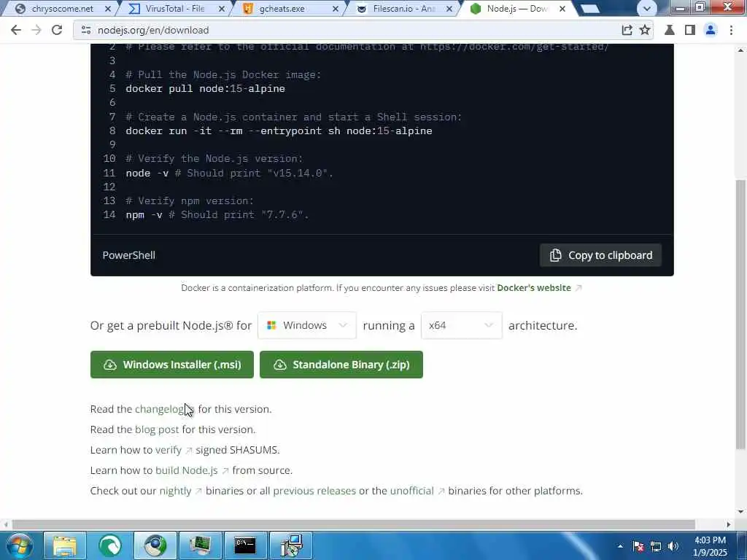Open a new browser tab
747x560 pixels.
pos(589,9)
